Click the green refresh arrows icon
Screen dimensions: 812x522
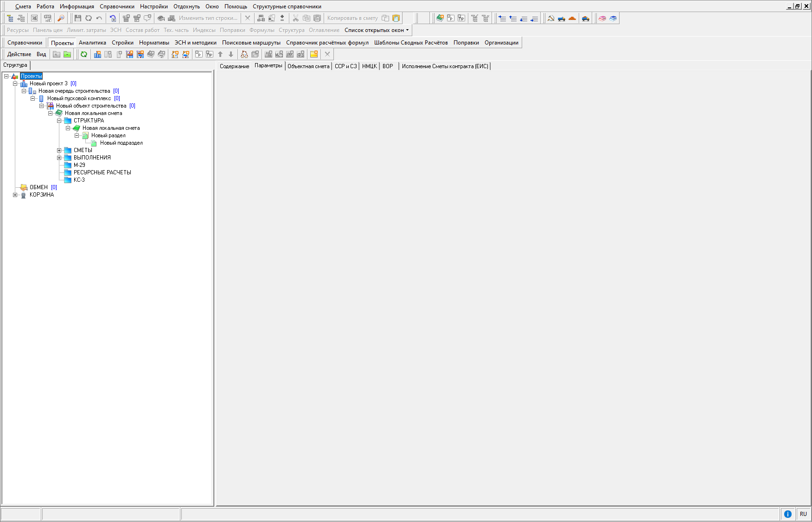84,54
